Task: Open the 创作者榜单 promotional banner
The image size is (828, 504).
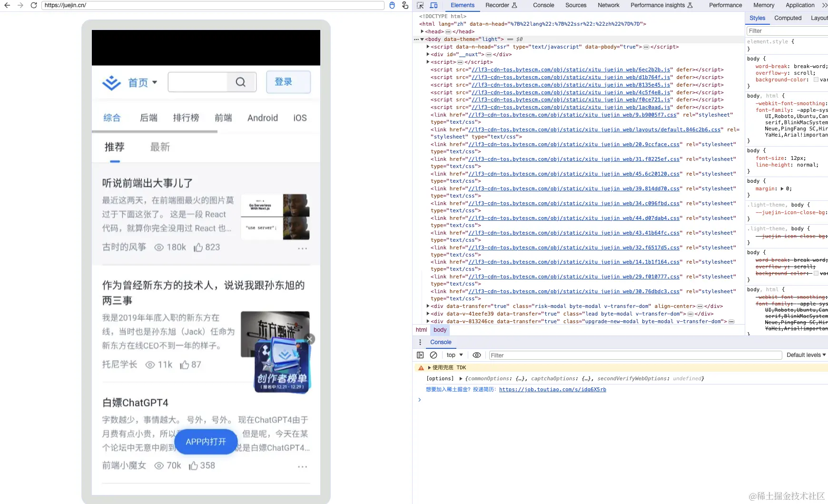Action: (x=283, y=366)
